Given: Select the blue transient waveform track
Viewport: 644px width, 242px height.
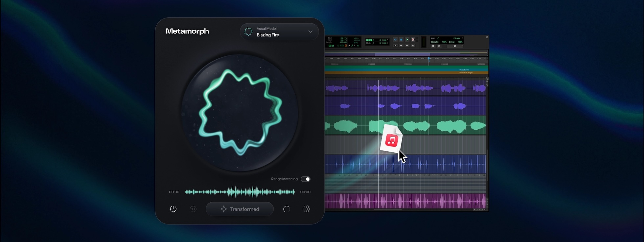Looking at the screenshot, I should (x=405, y=164).
